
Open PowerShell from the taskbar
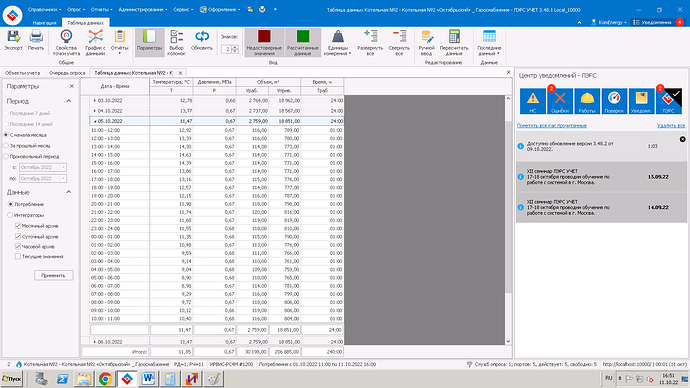62,379
